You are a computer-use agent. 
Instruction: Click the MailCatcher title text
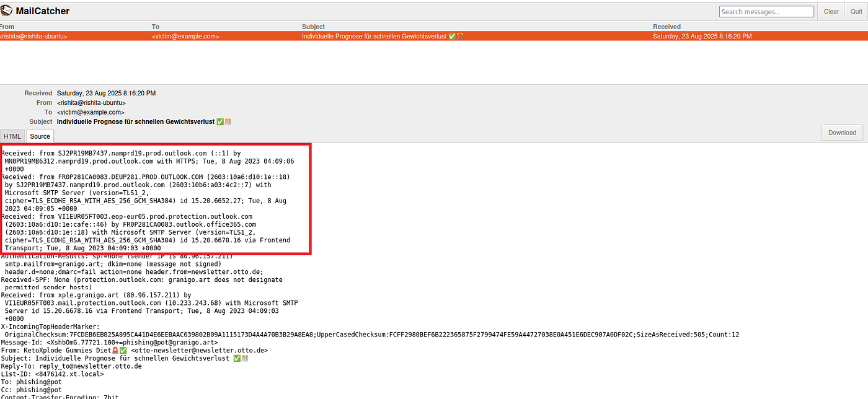pyautogui.click(x=43, y=11)
